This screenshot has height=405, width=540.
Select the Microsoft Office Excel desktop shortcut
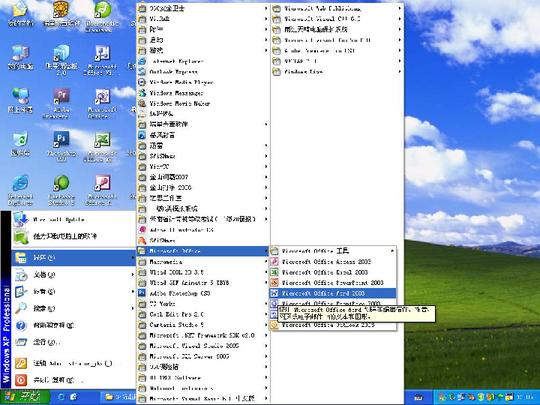click(x=102, y=146)
